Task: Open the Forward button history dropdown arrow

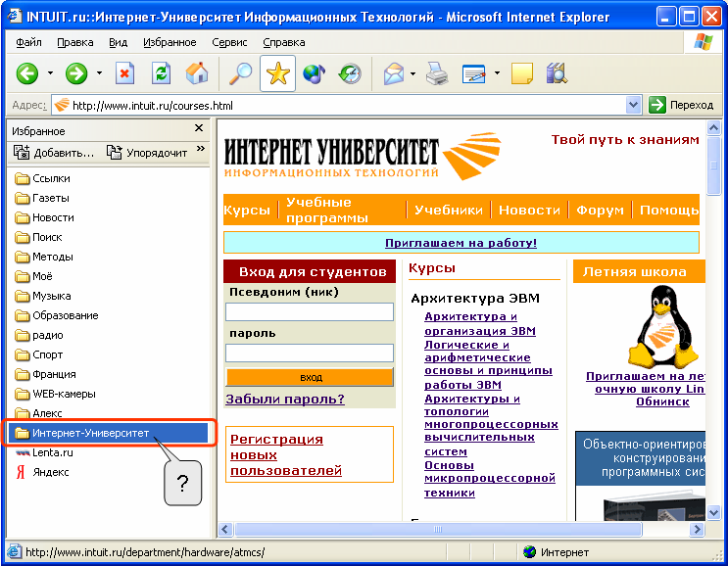Action: pyautogui.click(x=99, y=73)
